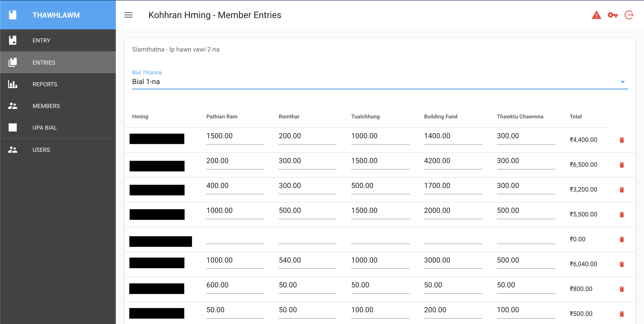Image resolution: width=644 pixels, height=324 pixels.
Task: Click the logout icon in header
Action: [629, 15]
